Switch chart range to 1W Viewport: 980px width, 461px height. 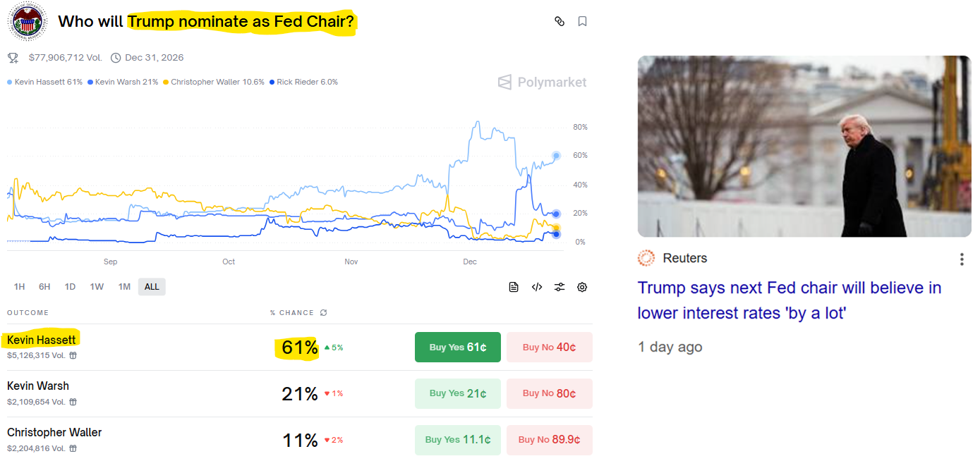97,287
